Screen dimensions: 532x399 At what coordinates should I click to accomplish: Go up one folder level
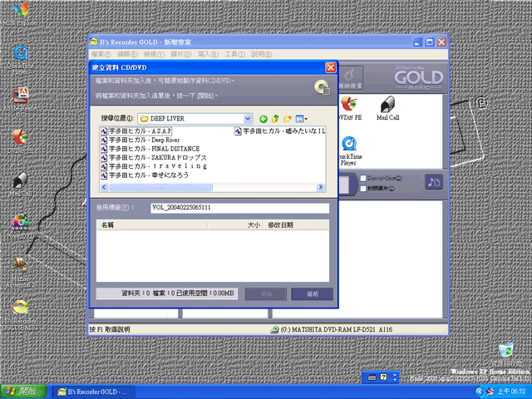point(275,118)
